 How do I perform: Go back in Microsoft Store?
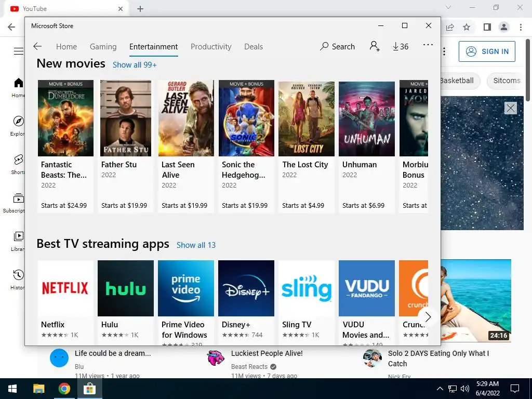tap(37, 46)
